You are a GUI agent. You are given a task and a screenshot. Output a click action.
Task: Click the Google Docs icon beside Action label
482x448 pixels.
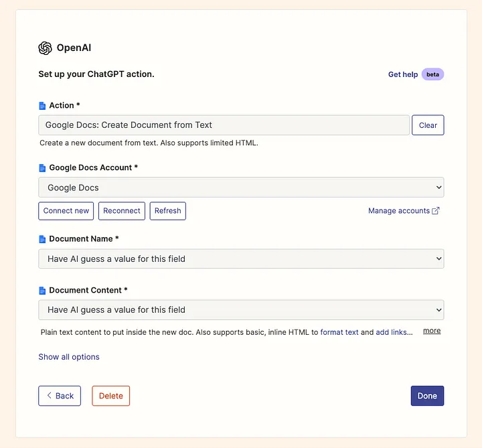coord(42,106)
